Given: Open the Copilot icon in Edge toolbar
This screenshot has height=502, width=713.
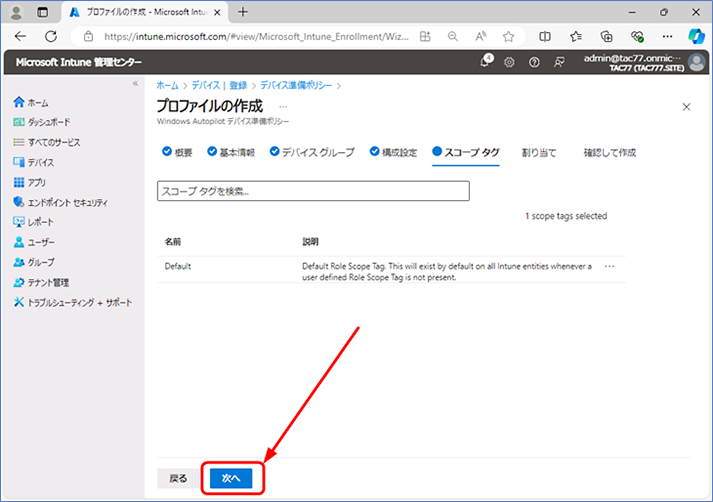Looking at the screenshot, I should coord(696,36).
